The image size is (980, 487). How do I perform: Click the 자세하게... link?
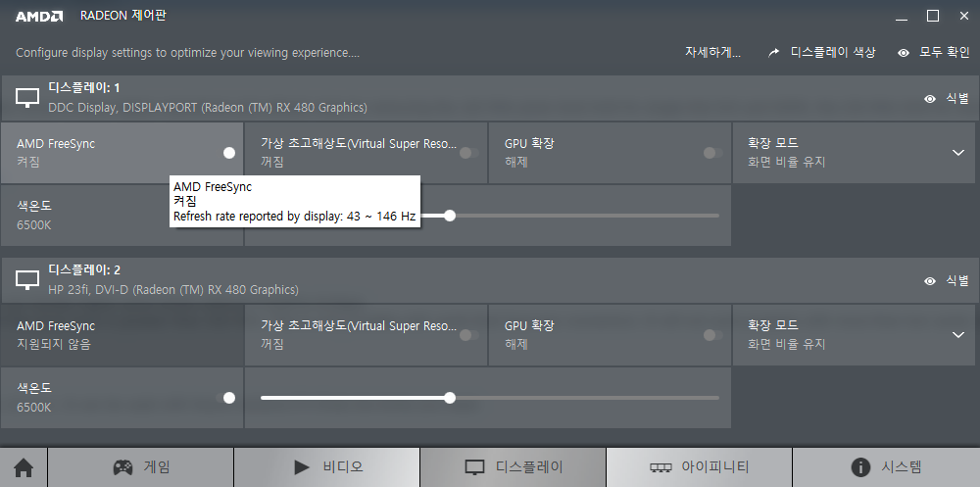click(712, 53)
